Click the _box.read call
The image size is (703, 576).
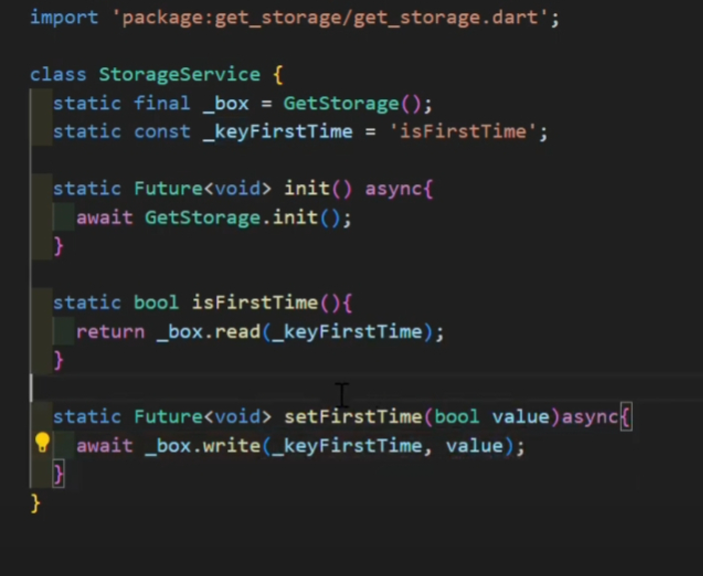[208, 332]
